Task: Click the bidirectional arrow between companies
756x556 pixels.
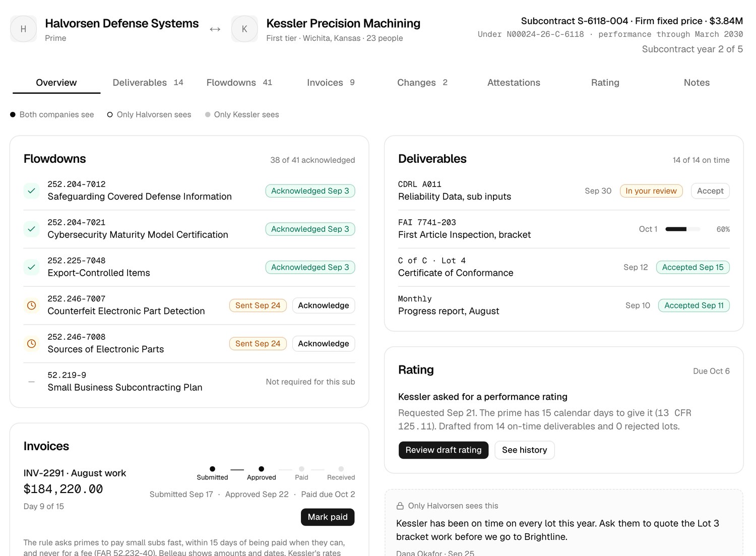Action: 215,29
